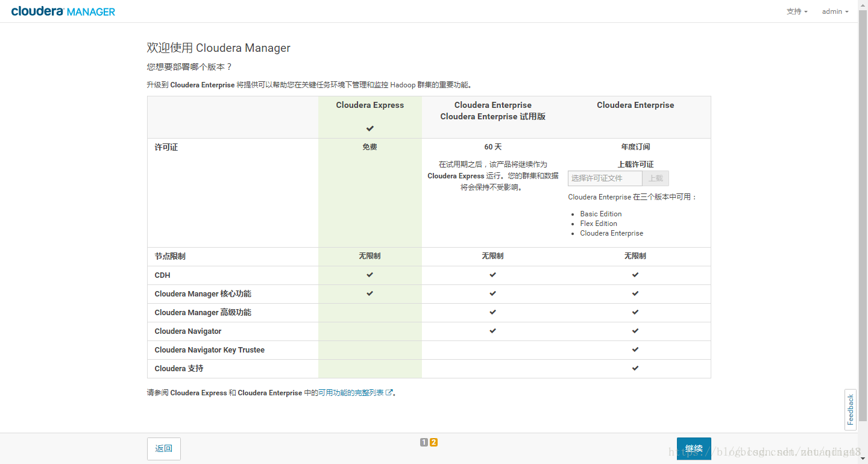Click CDH checkmark under Enterprise trial

493,275
